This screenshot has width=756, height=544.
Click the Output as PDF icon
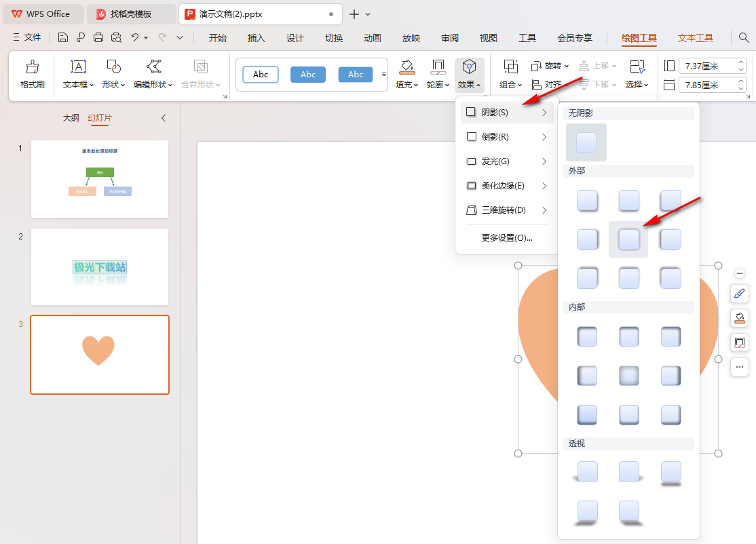point(80,37)
